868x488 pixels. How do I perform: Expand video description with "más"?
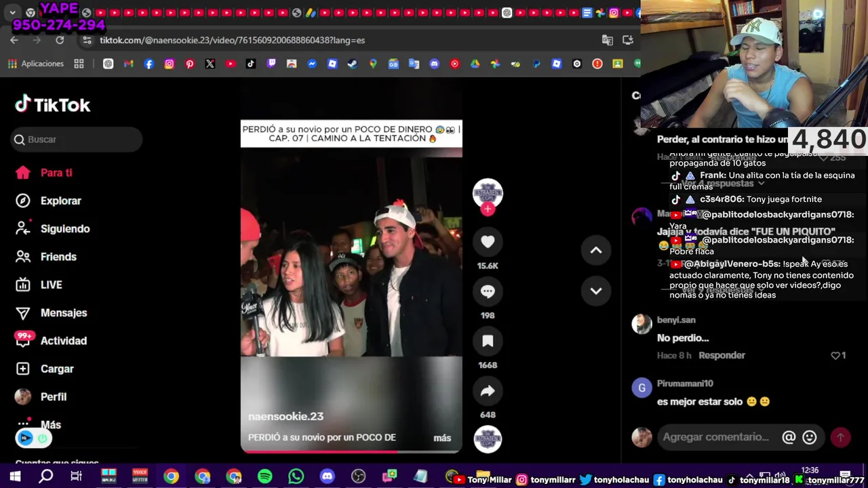[x=442, y=438]
